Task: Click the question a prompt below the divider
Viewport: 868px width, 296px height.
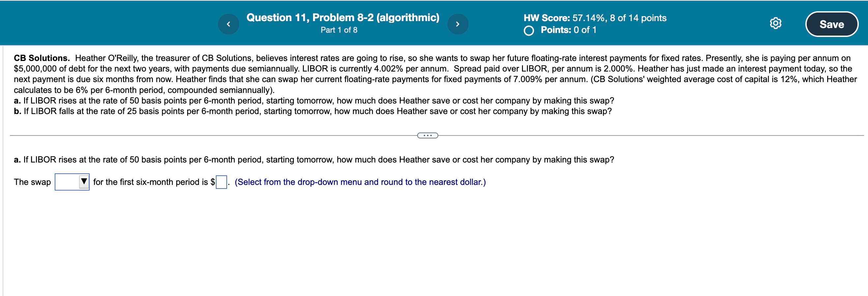Action: click(314, 160)
